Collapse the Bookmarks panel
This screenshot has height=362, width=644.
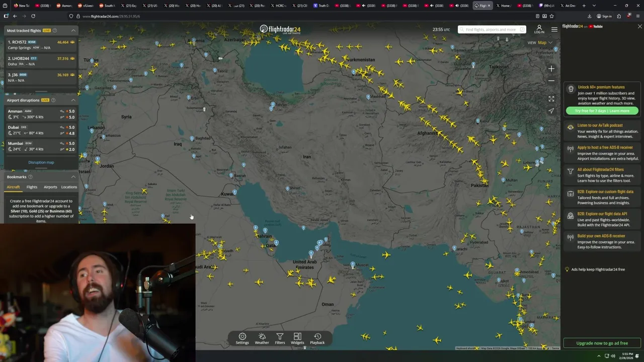pyautogui.click(x=73, y=177)
